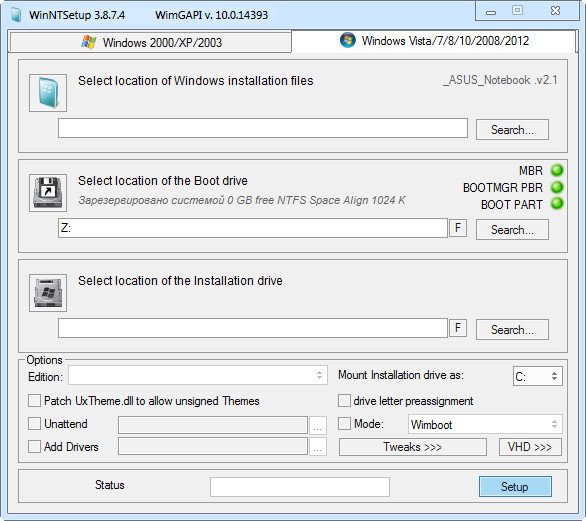Open the Mount Installation drive letter dropdown

click(537, 376)
